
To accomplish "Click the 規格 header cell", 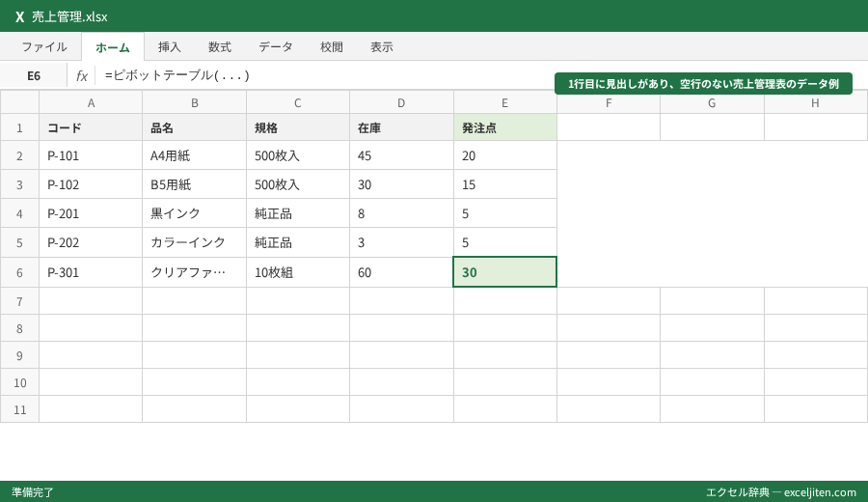I will (298, 127).
